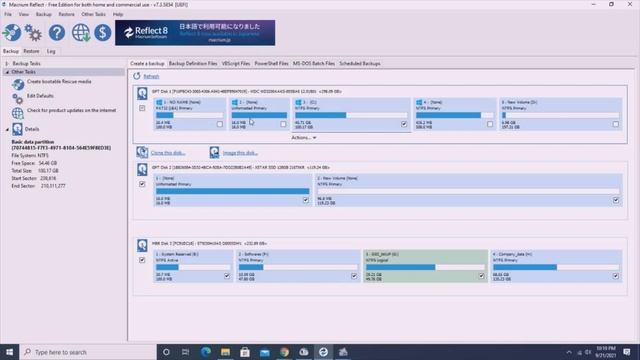
Task: Click the Clone this disk link
Action: click(168, 153)
